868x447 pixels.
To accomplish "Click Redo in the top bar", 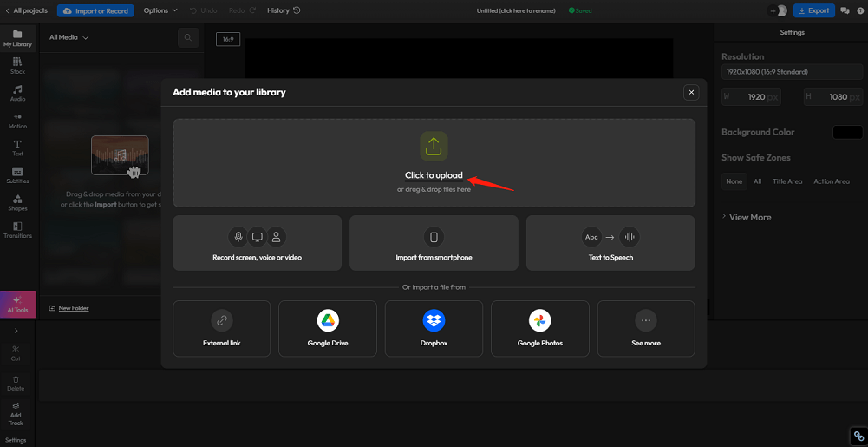I will (243, 10).
